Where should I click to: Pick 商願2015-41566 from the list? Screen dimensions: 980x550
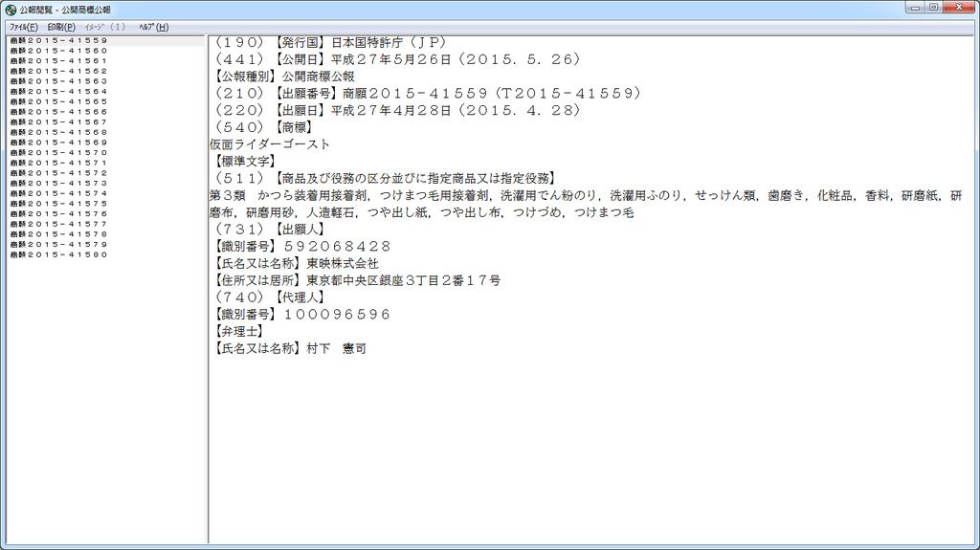pos(58,112)
